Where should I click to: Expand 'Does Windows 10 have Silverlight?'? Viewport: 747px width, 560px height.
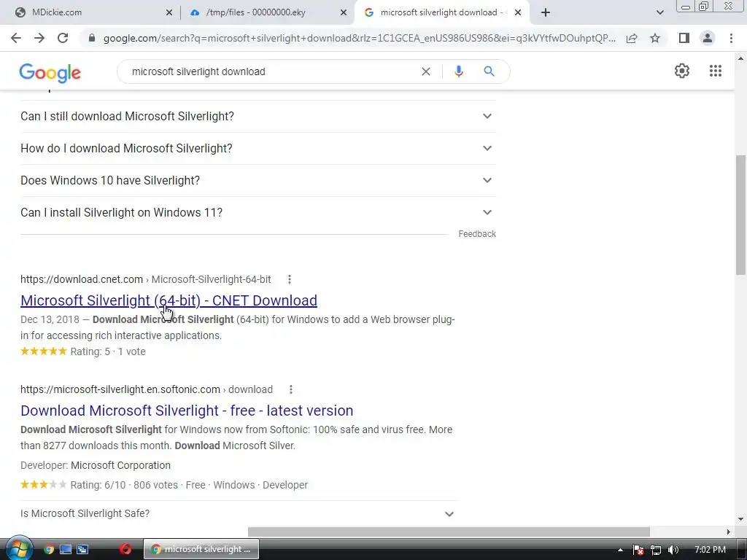pos(258,181)
